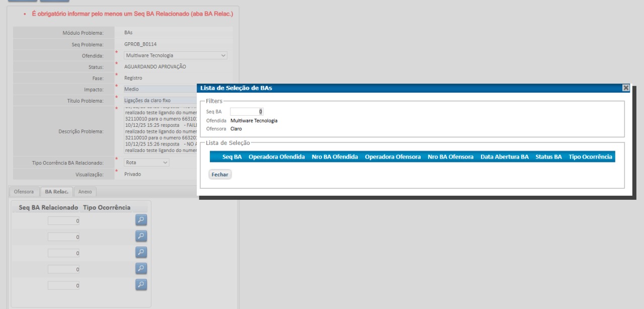Image resolution: width=644 pixels, height=309 pixels.
Task: Select the BA Relac. tab
Action: [56, 192]
